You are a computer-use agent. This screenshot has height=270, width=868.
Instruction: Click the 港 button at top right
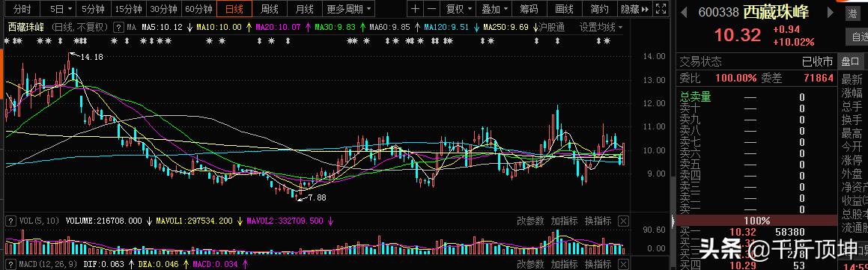click(x=853, y=13)
